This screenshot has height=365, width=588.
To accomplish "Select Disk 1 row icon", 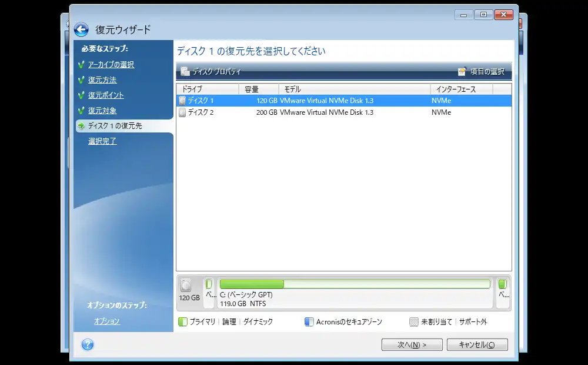I will click(182, 101).
